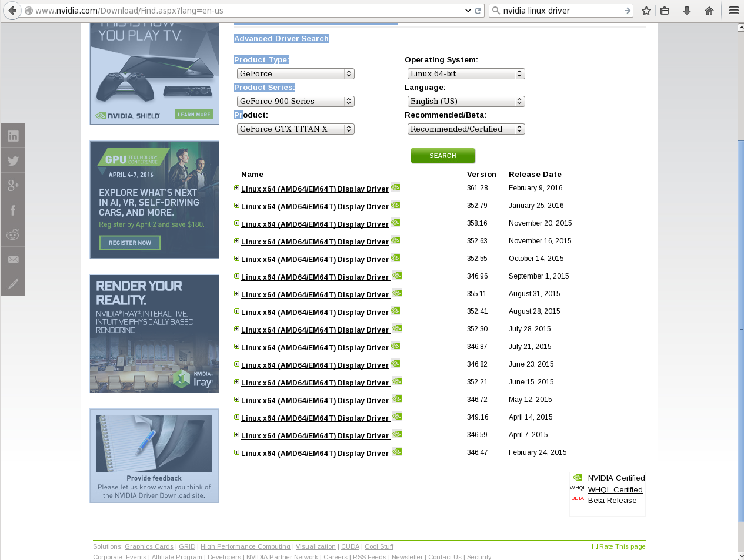Open the downloads arrow icon
744x560 pixels.
coord(687,11)
